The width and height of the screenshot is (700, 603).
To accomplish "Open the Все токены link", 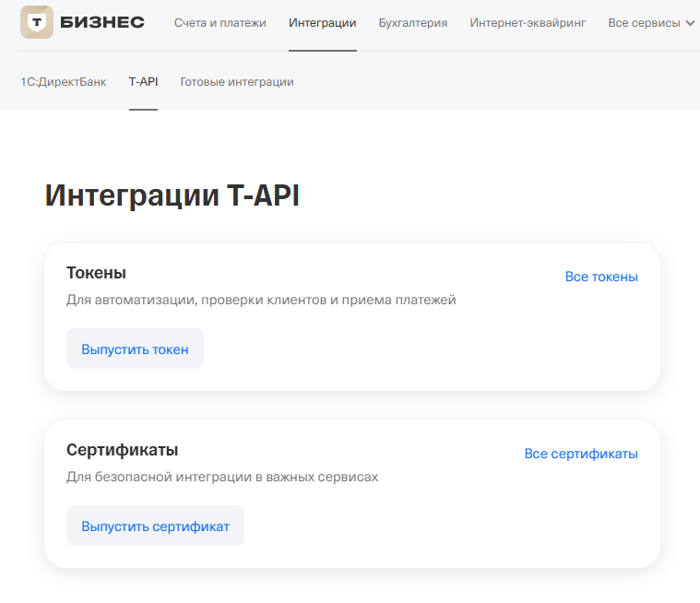I will pyautogui.click(x=601, y=277).
